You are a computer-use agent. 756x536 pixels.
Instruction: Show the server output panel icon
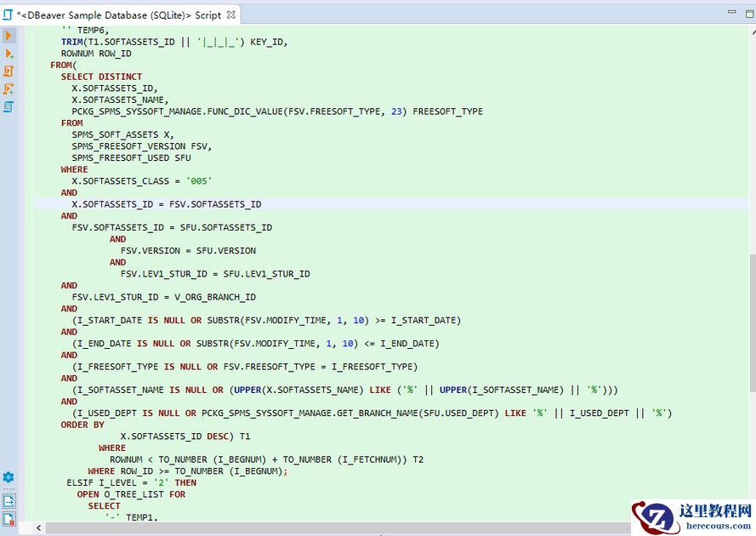(9, 501)
